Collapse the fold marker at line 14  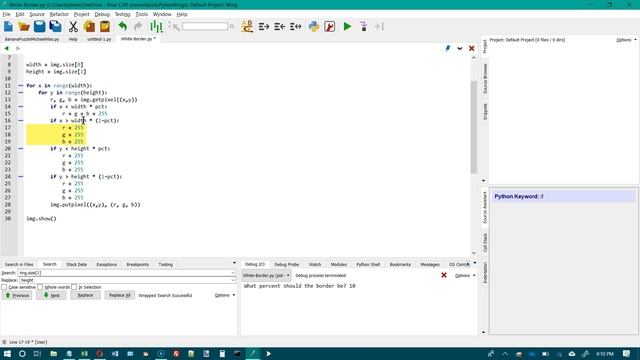(x=21, y=107)
